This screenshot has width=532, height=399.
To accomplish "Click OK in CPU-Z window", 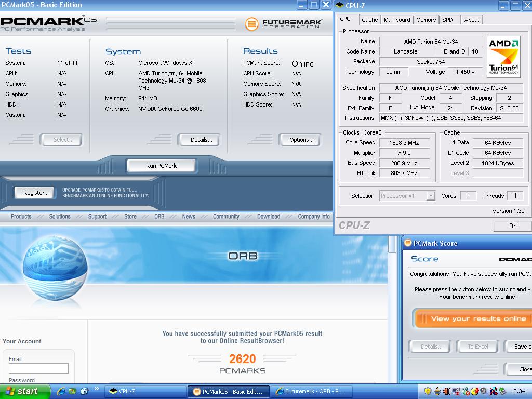I will [513, 225].
